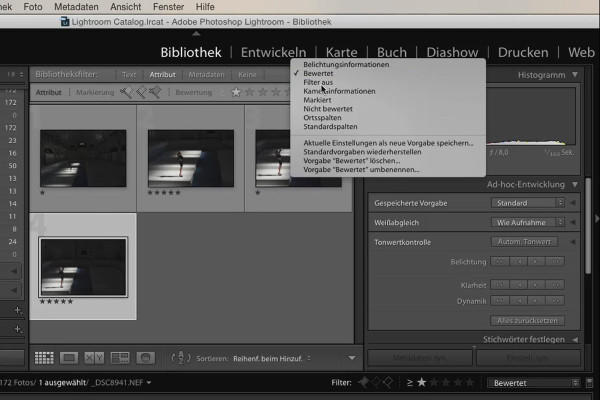Choose Aktuelle Einstellungen als neue Vorgabe speichern
600x400 pixels.
[x=388, y=143]
